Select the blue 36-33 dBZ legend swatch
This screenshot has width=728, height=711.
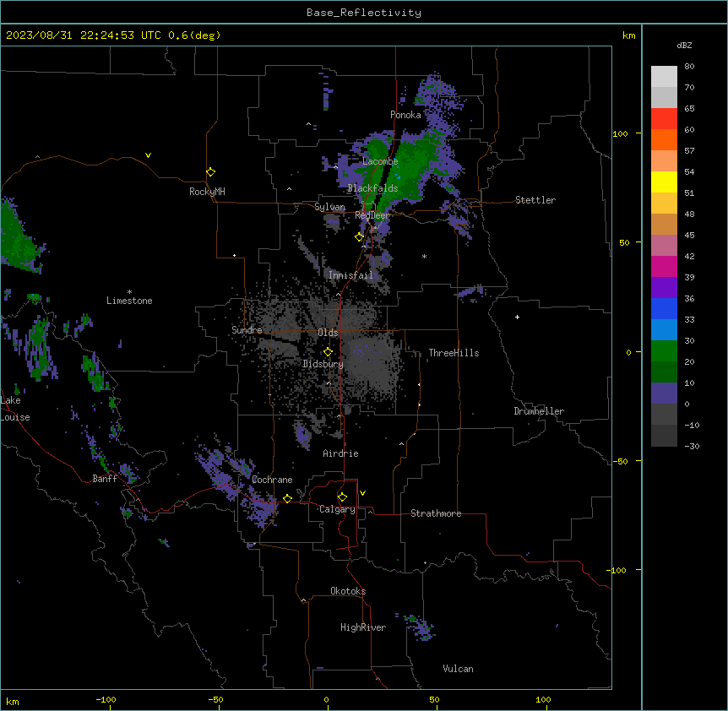664,309
